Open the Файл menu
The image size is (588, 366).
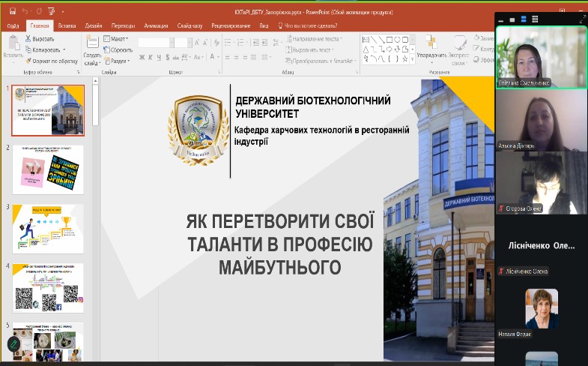pos(13,25)
